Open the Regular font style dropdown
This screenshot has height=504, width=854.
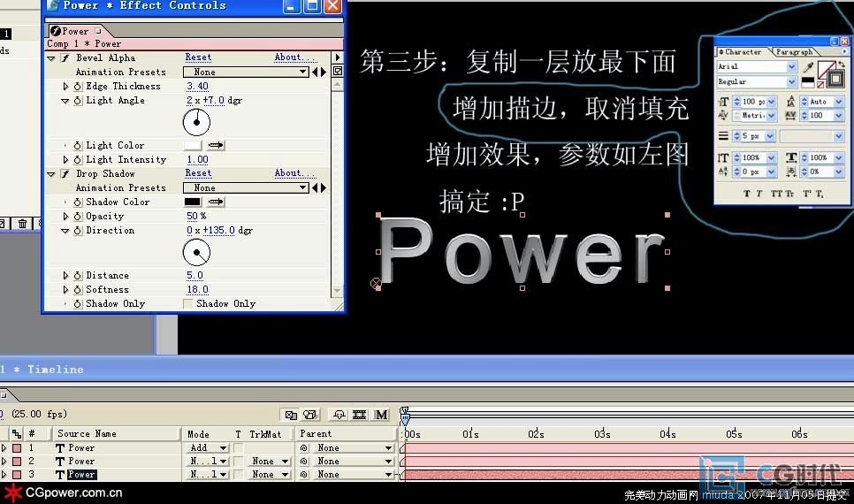point(791,81)
